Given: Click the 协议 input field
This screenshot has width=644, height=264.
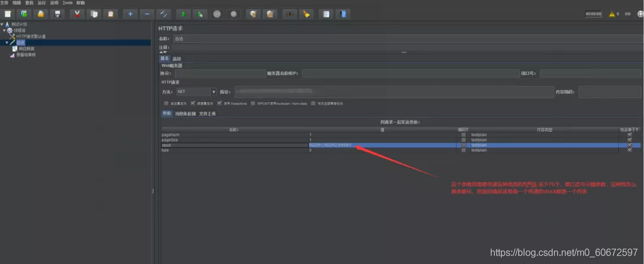Looking at the screenshot, I should [220, 73].
